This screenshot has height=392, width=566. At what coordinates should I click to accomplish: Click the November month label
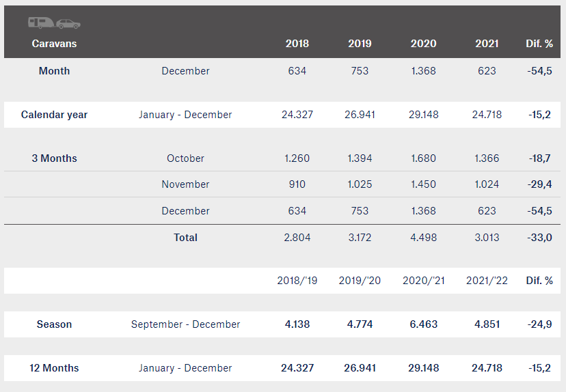coord(185,184)
